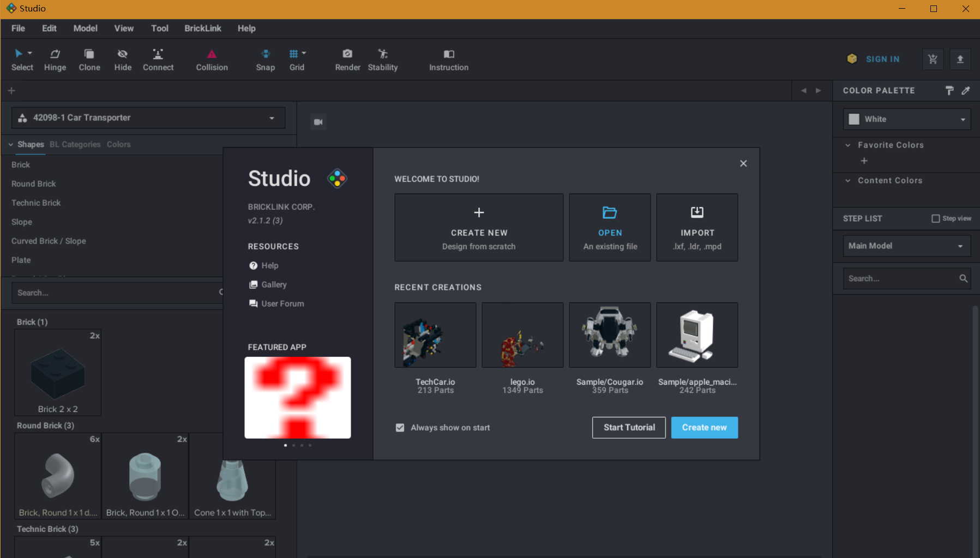Select the Technic Brick shape category
The image size is (980, 558).
[x=36, y=203]
